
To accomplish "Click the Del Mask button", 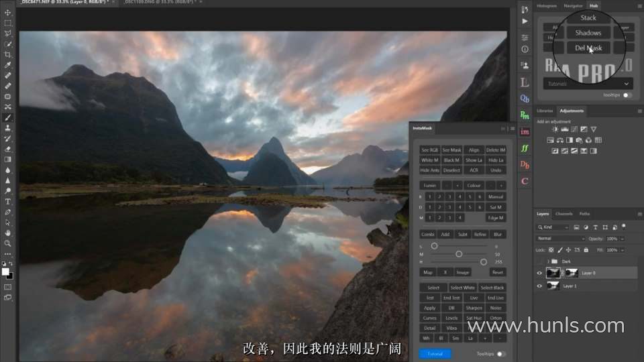I will [588, 48].
